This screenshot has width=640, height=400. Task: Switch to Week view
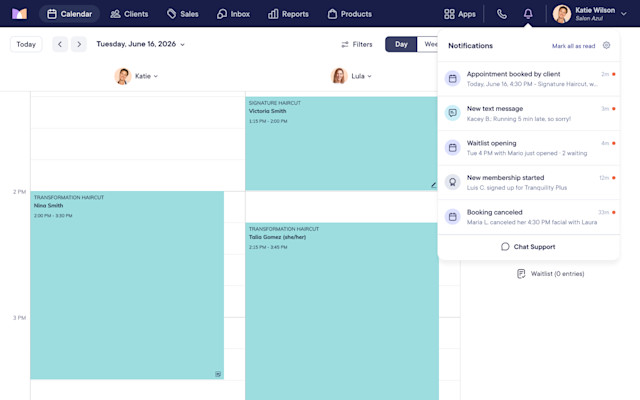click(427, 44)
